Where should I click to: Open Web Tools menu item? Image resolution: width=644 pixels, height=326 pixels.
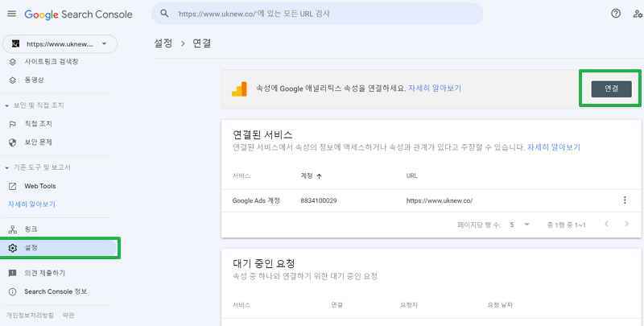coord(40,186)
